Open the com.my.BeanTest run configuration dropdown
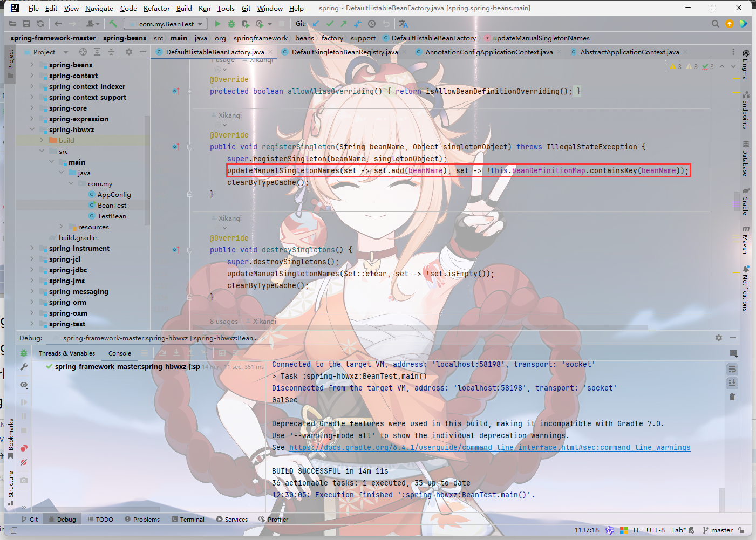The image size is (756, 540). (x=167, y=24)
